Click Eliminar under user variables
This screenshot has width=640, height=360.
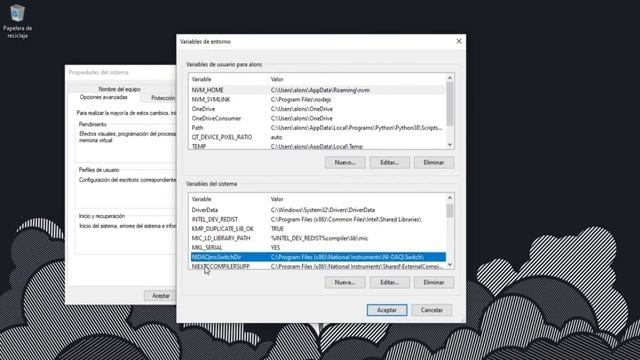click(434, 162)
